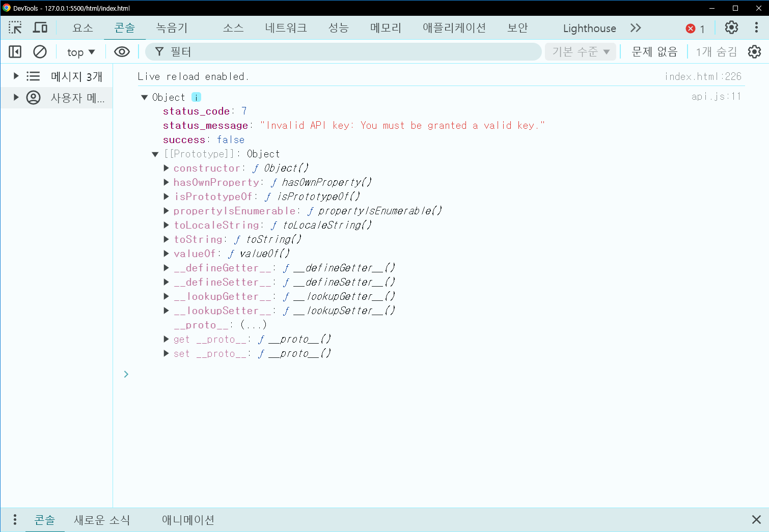Open the top context dropdown
This screenshot has height=532, width=769.
click(81, 52)
